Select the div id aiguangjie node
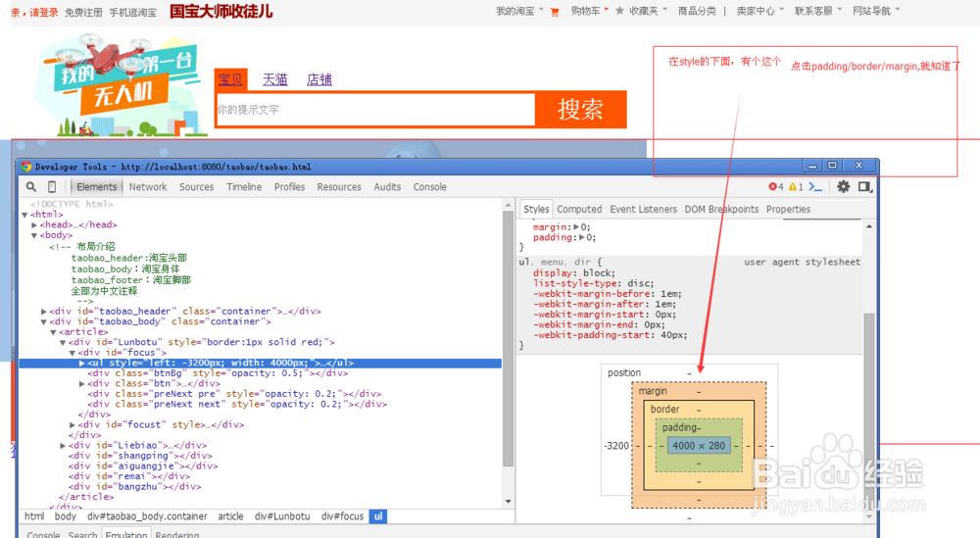 click(143, 466)
